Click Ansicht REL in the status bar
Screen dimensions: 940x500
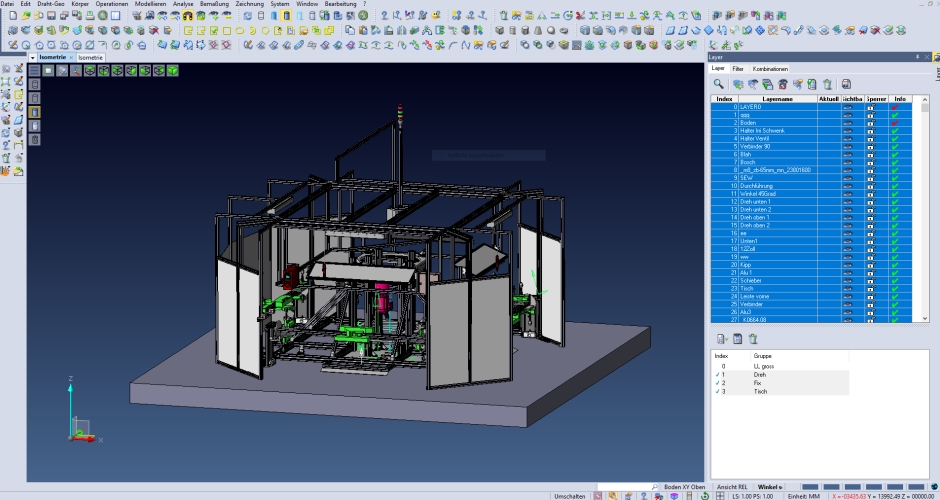732,487
